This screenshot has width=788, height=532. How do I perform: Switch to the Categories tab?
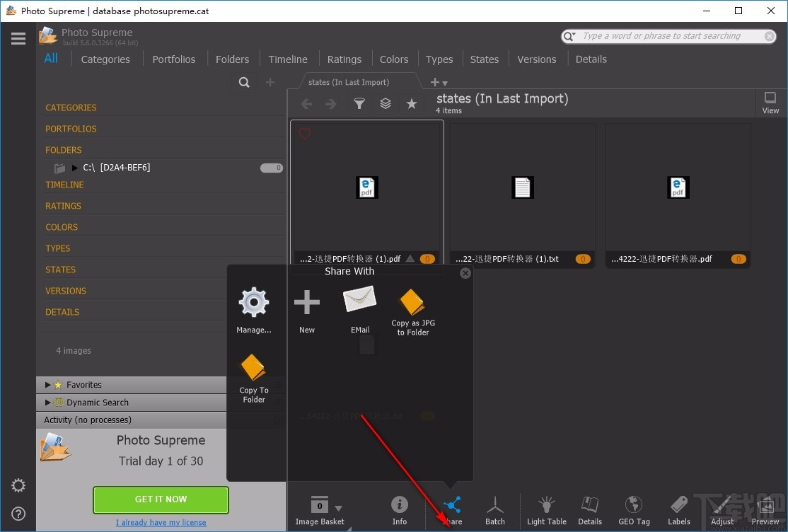coord(105,59)
